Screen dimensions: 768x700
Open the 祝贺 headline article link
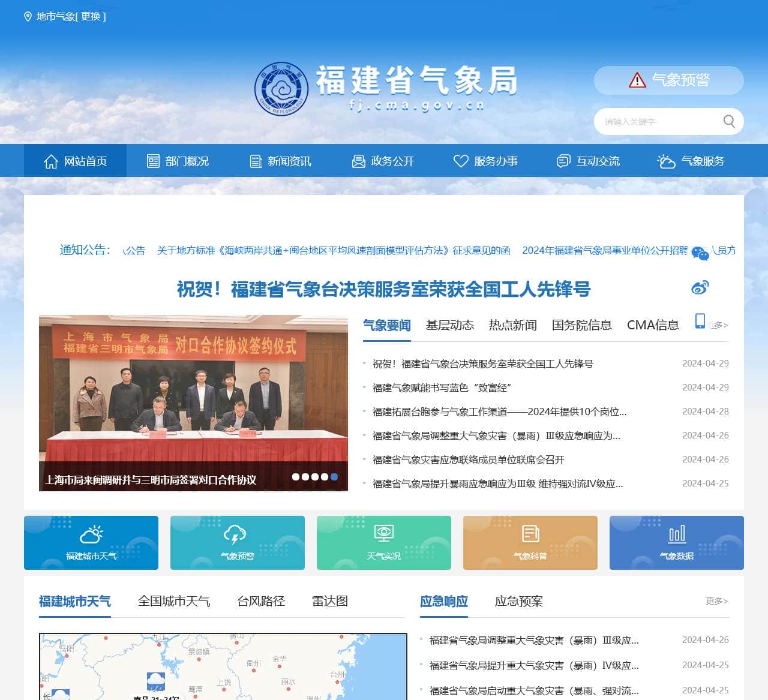coord(383,290)
